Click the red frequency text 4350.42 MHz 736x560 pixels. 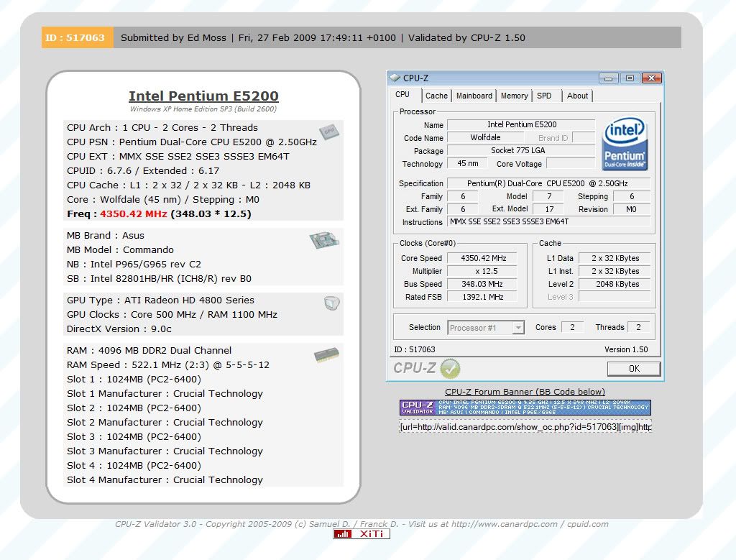(133, 214)
